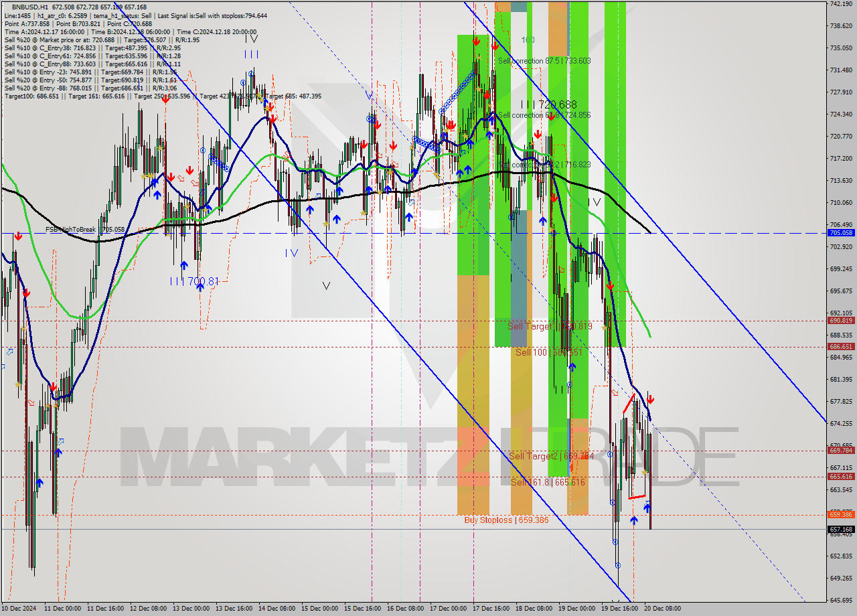Image resolution: width=857 pixels, height=616 pixels.
Task: Click the blue buy arrow near Buy Stoploss level
Action: (633, 520)
